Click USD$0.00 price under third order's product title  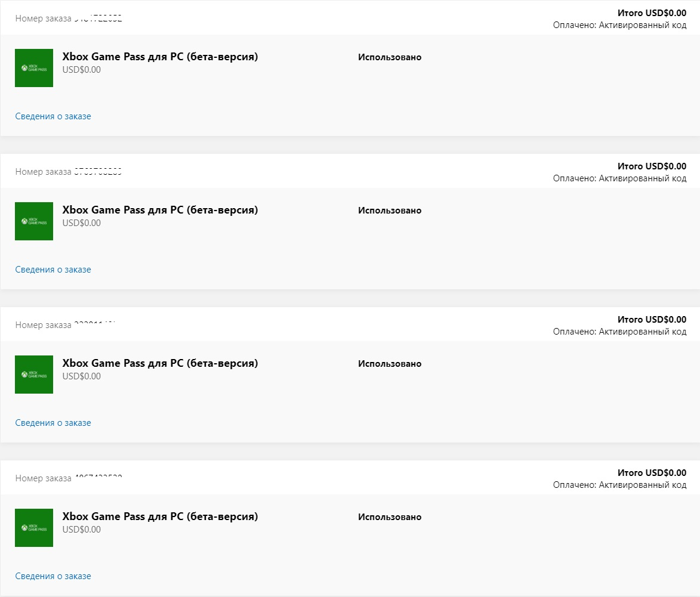pos(81,376)
